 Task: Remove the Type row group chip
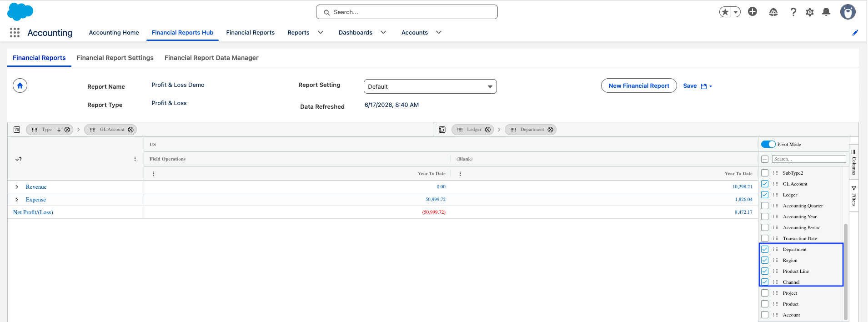pos(67,130)
